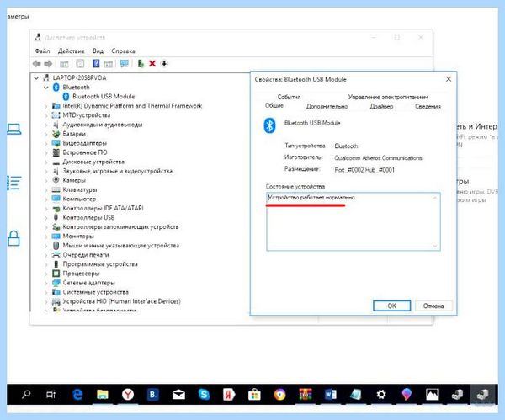
Task: Open the laptop icon in Settings sidebar
Action: 14,130
